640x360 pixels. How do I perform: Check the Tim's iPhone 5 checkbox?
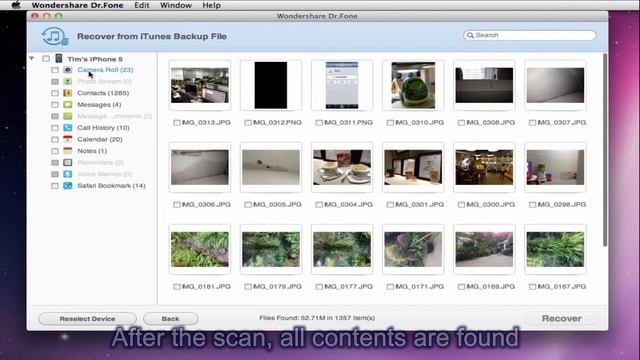point(46,59)
